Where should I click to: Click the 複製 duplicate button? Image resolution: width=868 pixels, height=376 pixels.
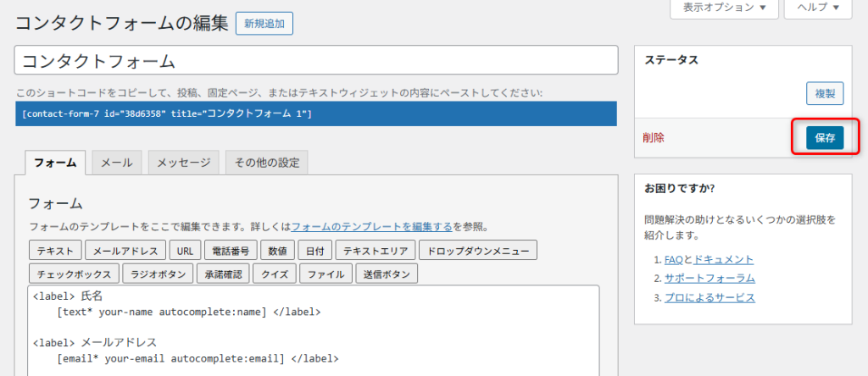pos(825,94)
